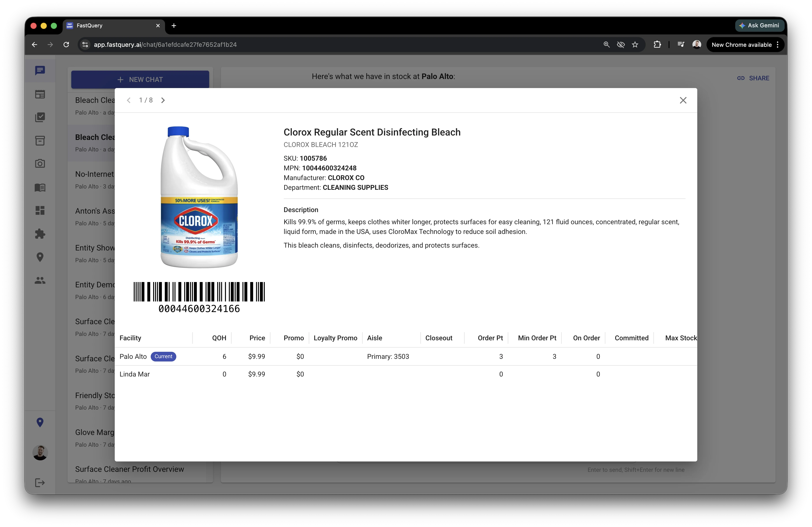Screen dimensions: 812x527
Task: Open the media control icon in Chrome toolbar
Action: (681, 45)
